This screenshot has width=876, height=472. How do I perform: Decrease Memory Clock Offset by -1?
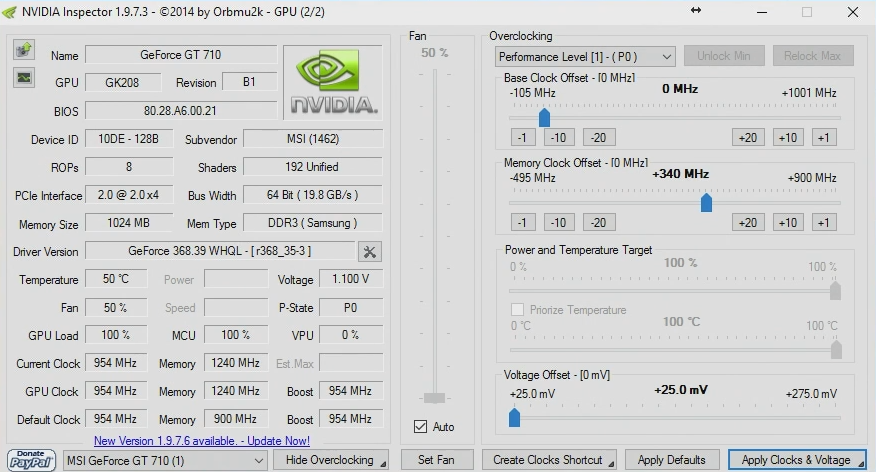[x=523, y=222]
